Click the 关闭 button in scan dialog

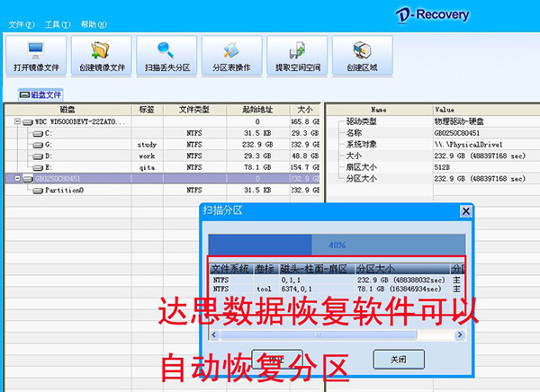399,360
